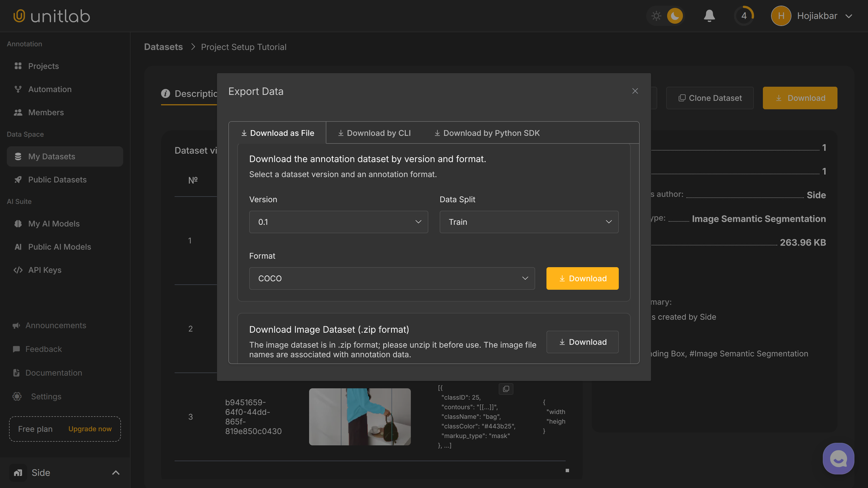The height and width of the screenshot is (488, 868).
Task: Open the Version 0.1 dropdown
Action: [339, 222]
